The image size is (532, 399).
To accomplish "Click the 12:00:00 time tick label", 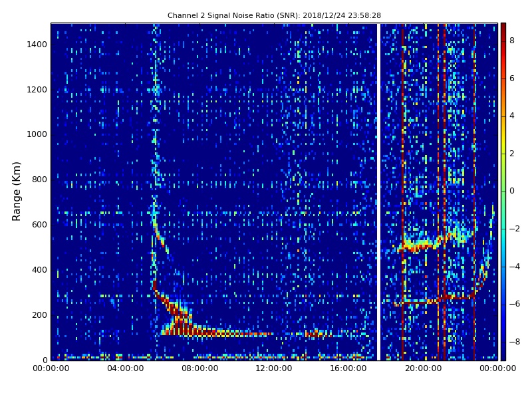I will [274, 368].
